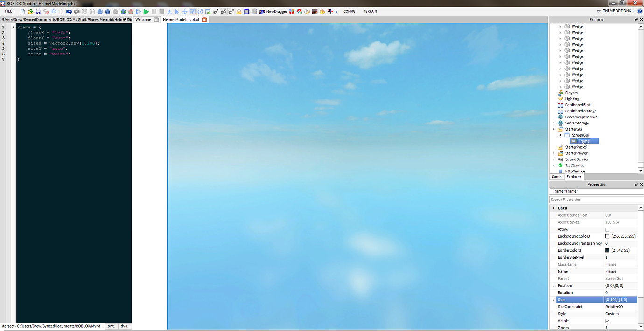644x331 pixels.
Task: Collapse the StarterGui tree node
Action: (554, 129)
